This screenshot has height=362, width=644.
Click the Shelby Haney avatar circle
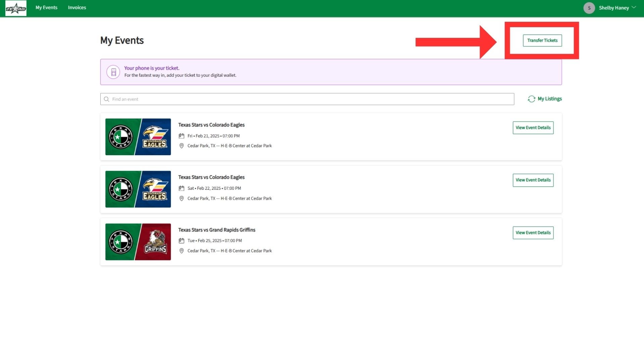[589, 8]
